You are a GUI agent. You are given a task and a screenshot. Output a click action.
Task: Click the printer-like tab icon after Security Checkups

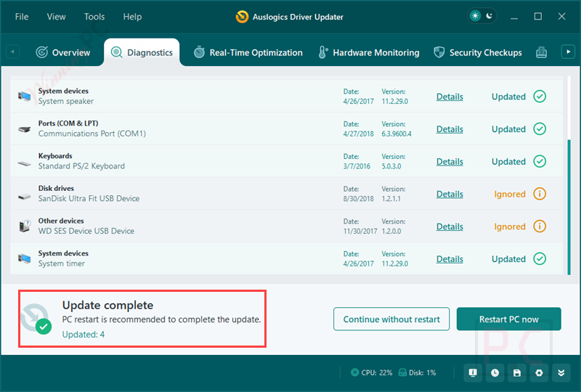pyautogui.click(x=541, y=52)
